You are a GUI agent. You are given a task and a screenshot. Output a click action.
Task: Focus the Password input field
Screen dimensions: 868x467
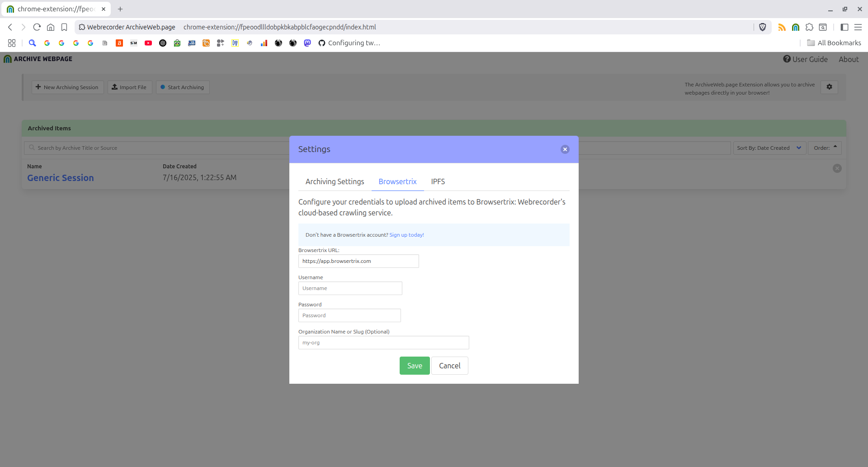click(349, 315)
